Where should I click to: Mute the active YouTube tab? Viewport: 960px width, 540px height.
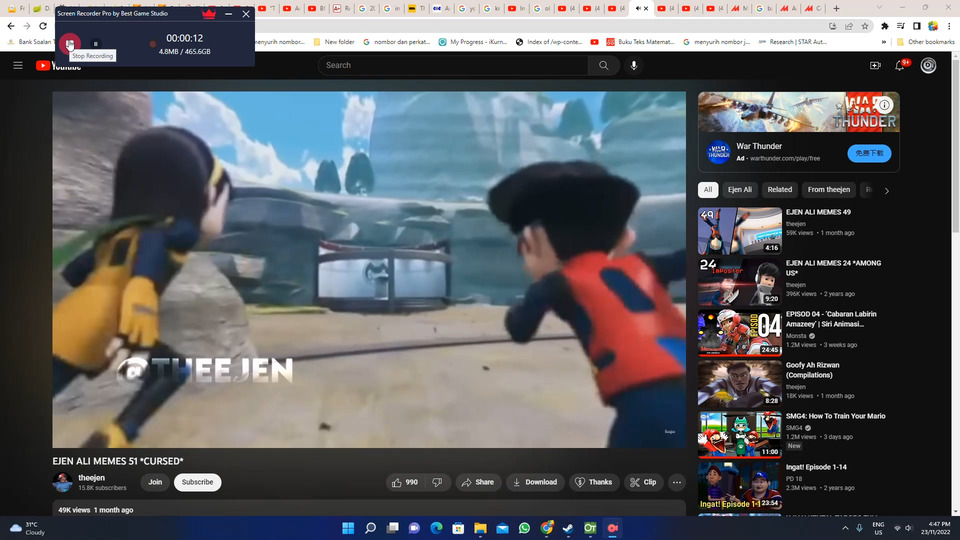638,9
